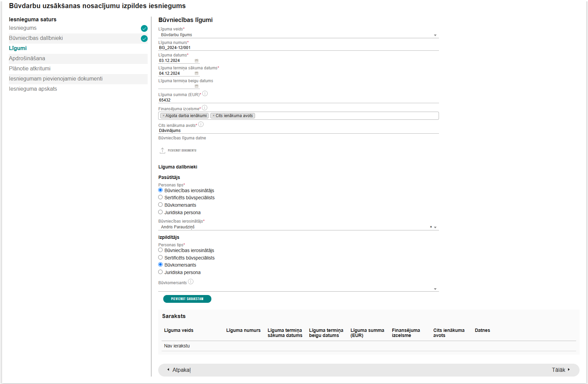This screenshot has height=384, width=588.
Task: Open the Finansējuma izcelsme multi-select field
Action: click(298, 116)
